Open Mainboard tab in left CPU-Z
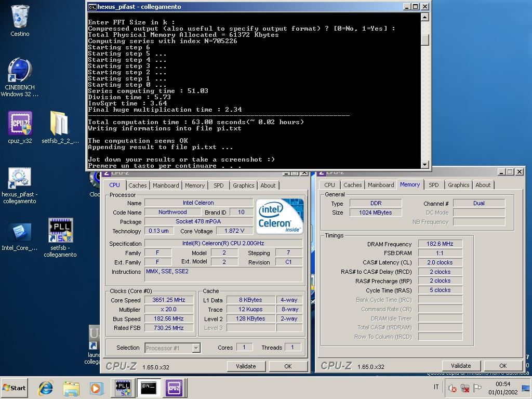The height and width of the screenshot is (399, 532). pos(166,185)
